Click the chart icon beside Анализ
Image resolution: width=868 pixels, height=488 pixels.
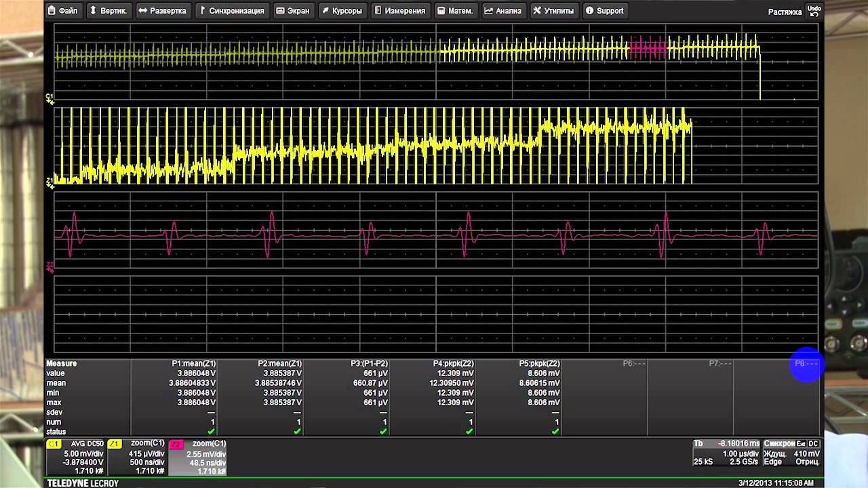pyautogui.click(x=488, y=11)
